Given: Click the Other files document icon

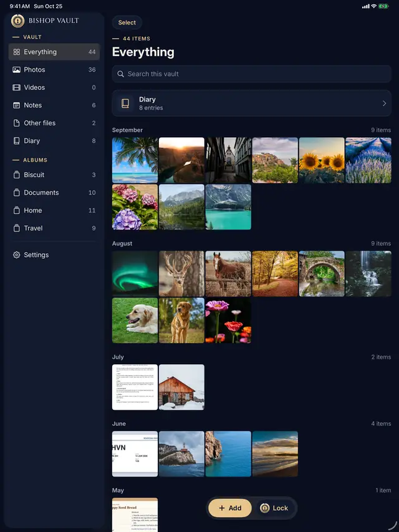Looking at the screenshot, I should [x=16, y=123].
